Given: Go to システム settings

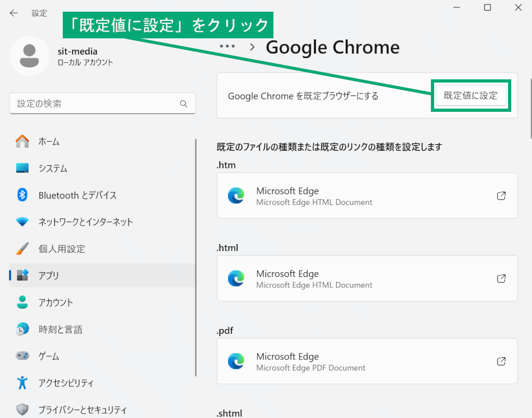Looking at the screenshot, I should click(102, 168).
